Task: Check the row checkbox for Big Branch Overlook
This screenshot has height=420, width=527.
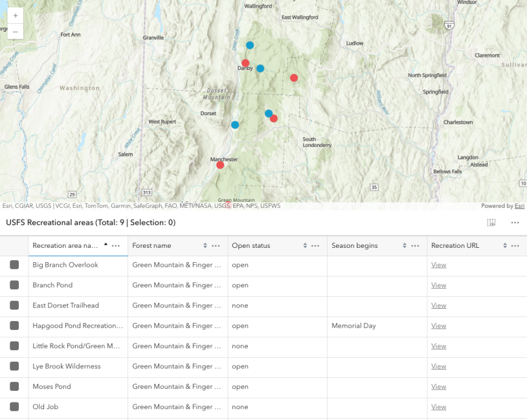Action: tap(14, 265)
